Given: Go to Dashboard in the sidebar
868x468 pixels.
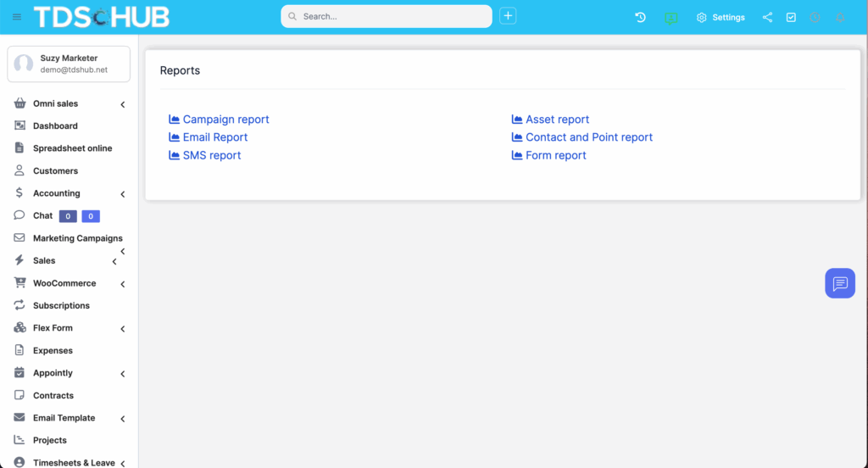Looking at the screenshot, I should (x=55, y=125).
